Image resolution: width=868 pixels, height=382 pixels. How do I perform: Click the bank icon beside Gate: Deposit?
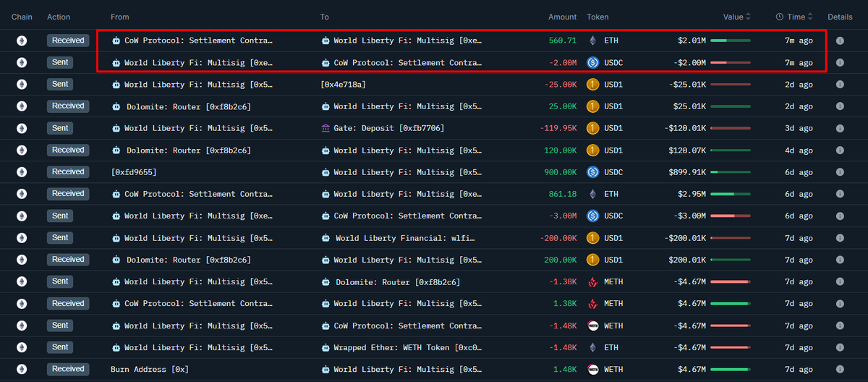click(325, 128)
